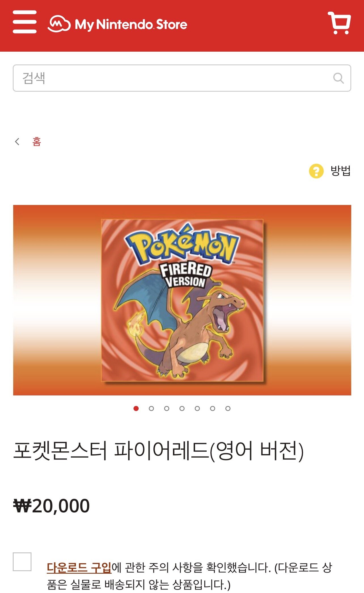
Task: Select the third carousel dot
Action: (167, 408)
